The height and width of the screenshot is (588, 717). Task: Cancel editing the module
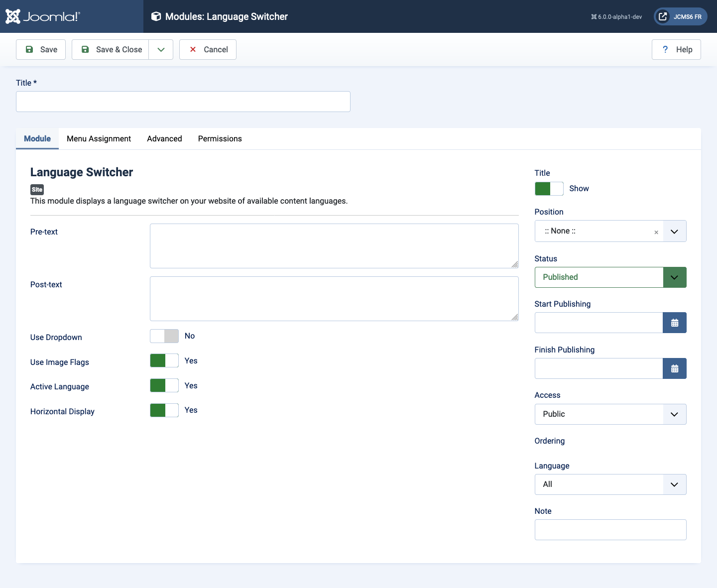[x=208, y=49]
